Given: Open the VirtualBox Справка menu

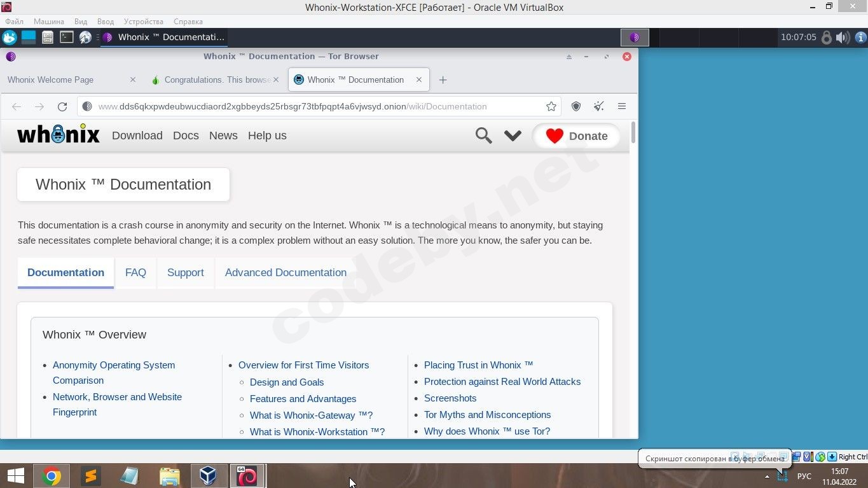Looking at the screenshot, I should tap(188, 22).
